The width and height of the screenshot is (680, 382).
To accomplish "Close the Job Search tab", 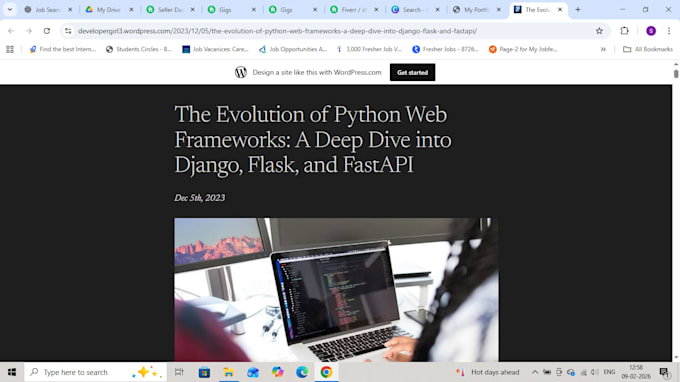I will [x=70, y=10].
